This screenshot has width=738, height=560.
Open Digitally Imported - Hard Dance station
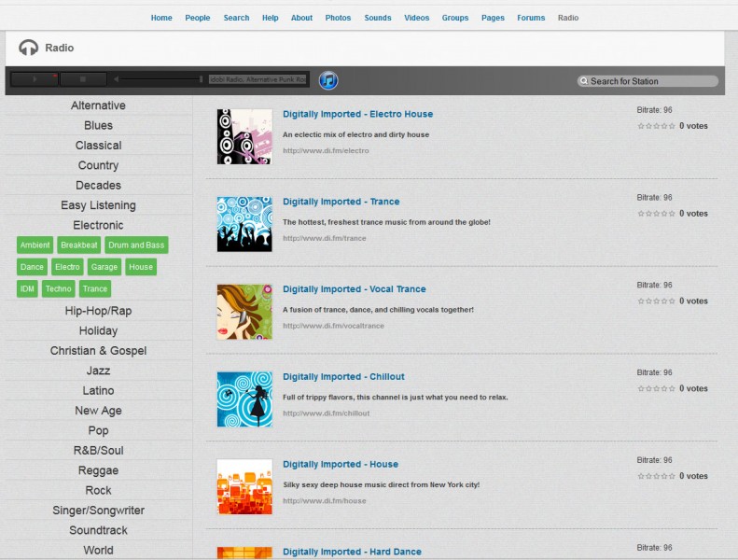pos(352,552)
